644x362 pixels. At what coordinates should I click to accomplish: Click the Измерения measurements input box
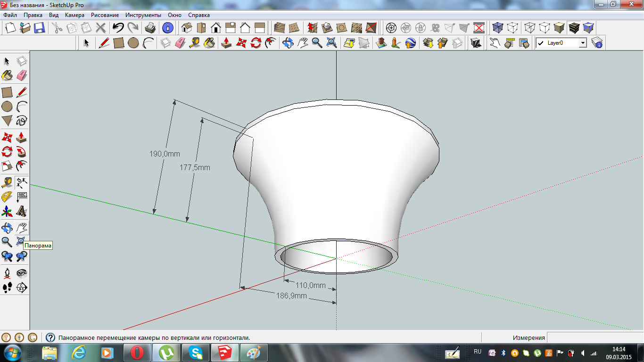click(x=594, y=337)
